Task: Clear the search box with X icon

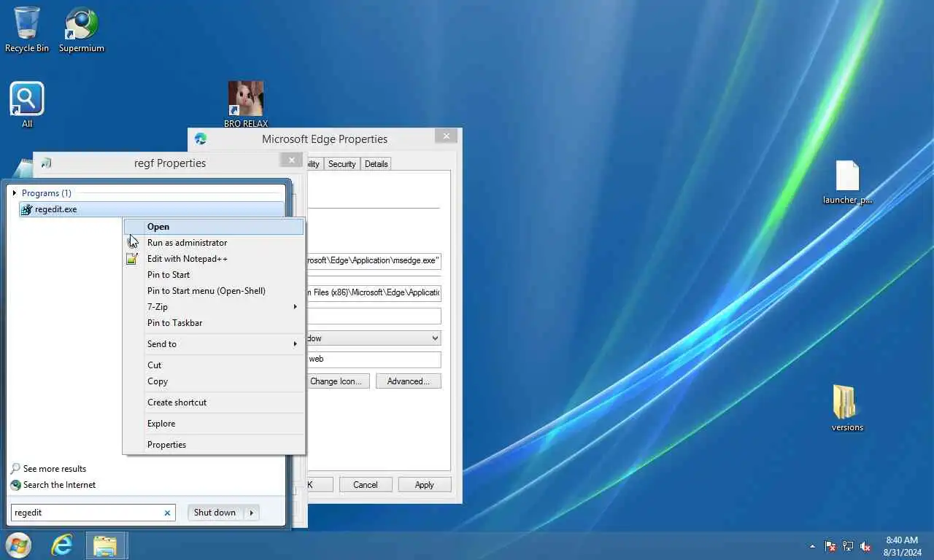Action: [167, 513]
